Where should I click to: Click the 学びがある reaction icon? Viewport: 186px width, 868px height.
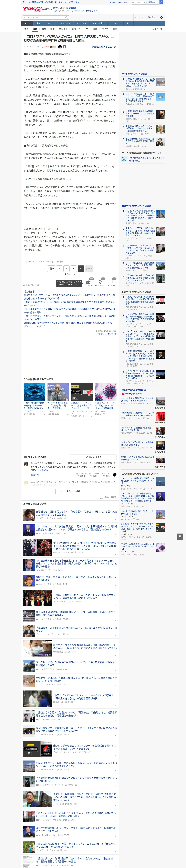pyautogui.click(x=89, y=283)
